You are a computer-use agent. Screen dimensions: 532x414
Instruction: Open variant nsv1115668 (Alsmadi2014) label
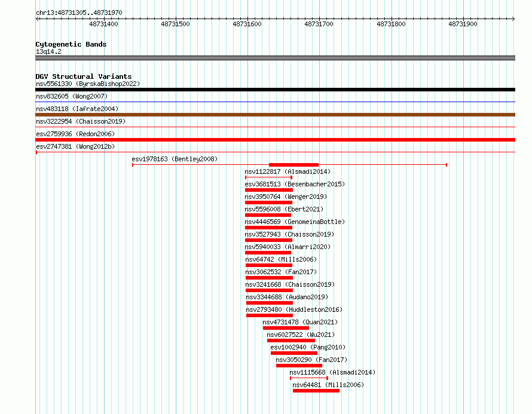click(332, 372)
